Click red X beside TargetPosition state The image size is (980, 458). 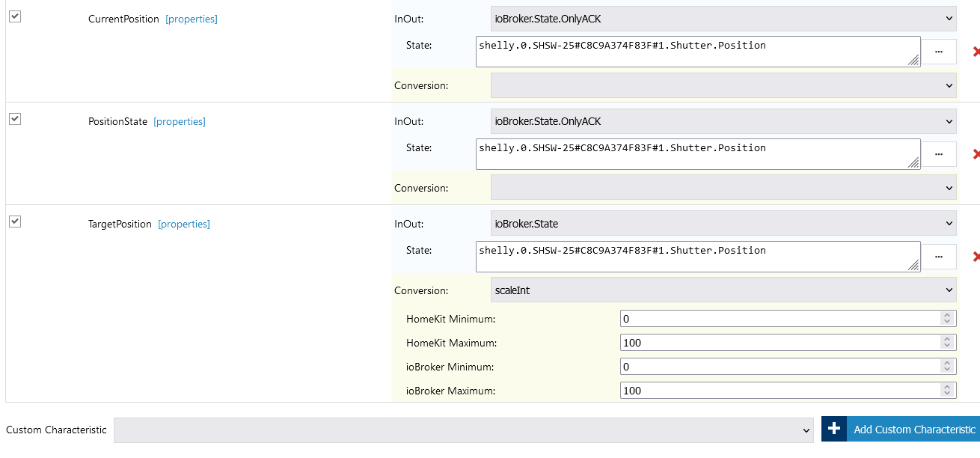coord(976,257)
